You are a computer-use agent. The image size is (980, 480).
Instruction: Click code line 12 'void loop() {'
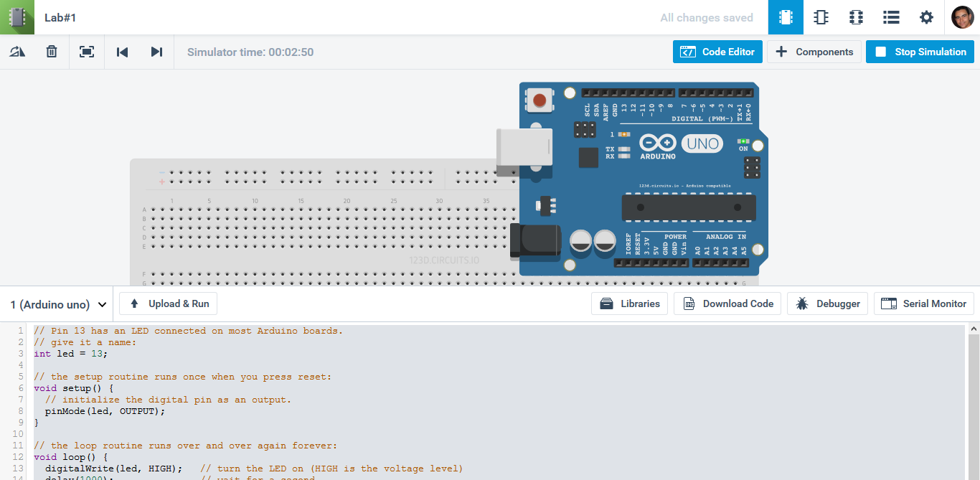71,457
